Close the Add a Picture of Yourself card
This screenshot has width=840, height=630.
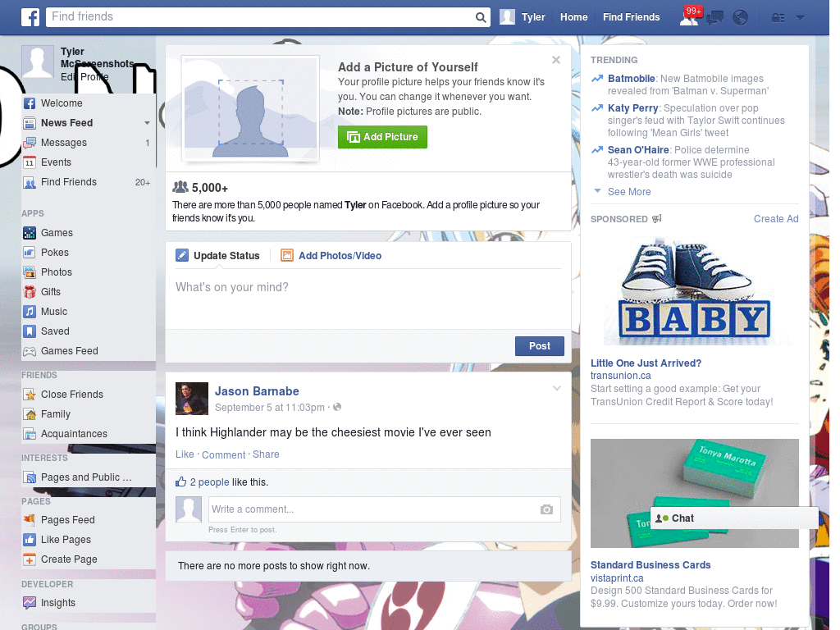click(556, 60)
